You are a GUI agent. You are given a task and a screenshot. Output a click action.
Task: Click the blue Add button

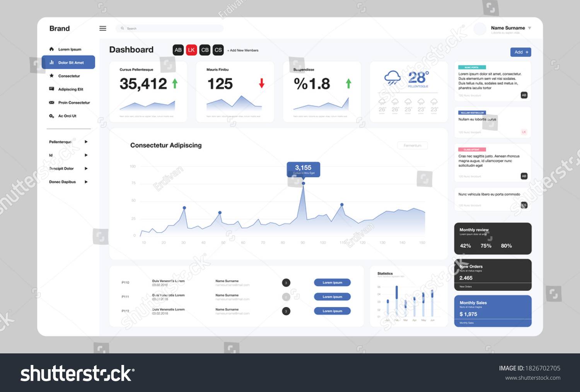(x=520, y=52)
